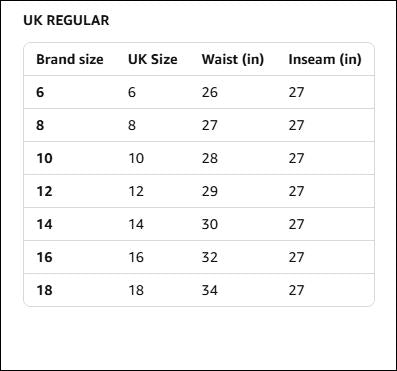Select the Brand size column header
Image resolution: width=397 pixels, height=371 pixels.
[x=70, y=59]
